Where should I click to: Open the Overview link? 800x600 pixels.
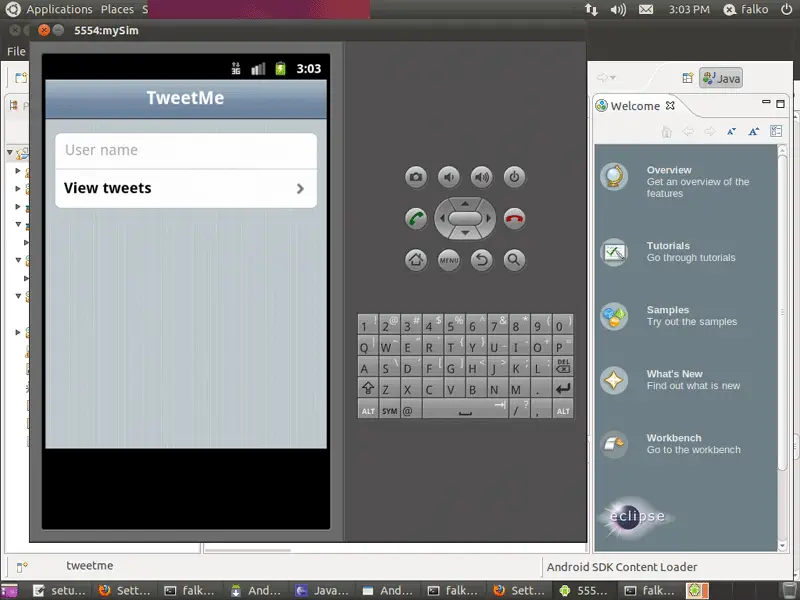669,170
